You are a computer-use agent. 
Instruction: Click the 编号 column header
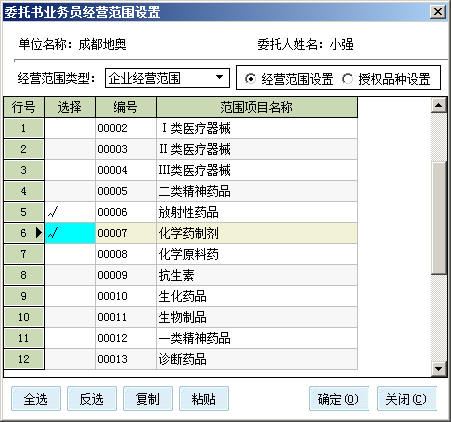coord(126,107)
